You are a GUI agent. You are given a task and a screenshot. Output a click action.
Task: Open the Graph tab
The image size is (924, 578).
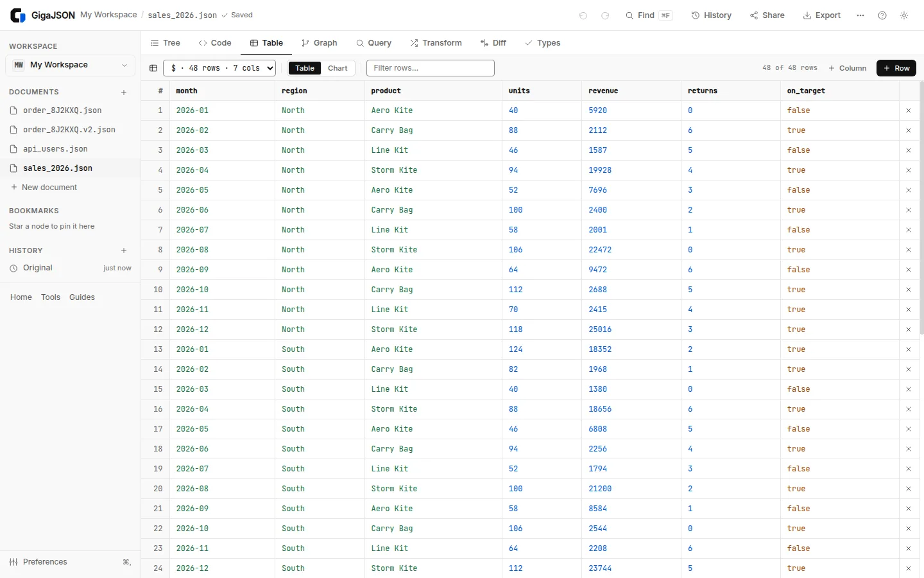[320, 43]
